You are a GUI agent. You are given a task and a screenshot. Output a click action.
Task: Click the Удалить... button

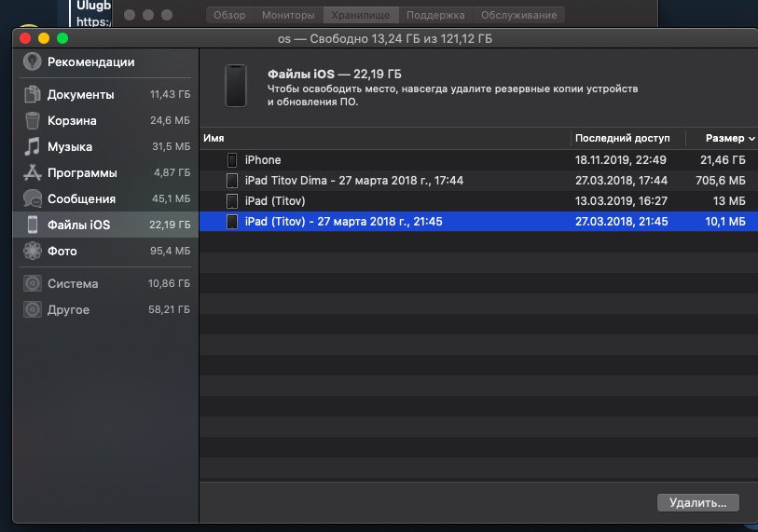(x=698, y=502)
